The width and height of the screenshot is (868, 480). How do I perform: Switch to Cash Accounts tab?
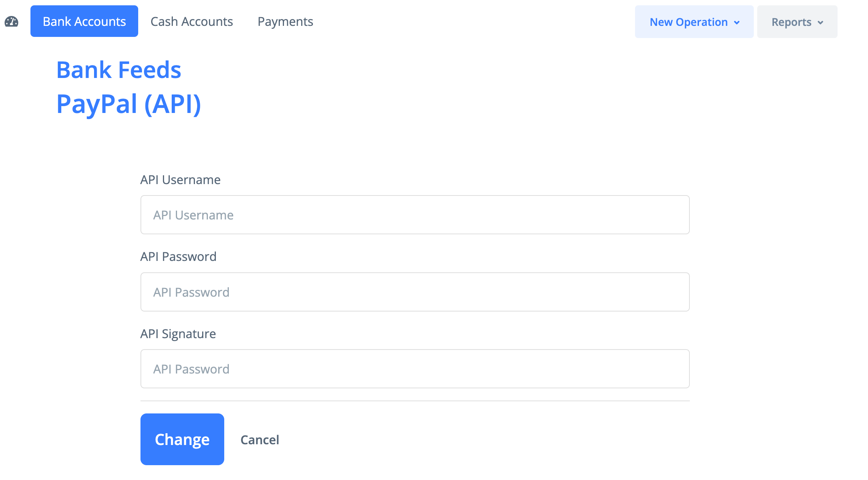pos(191,22)
